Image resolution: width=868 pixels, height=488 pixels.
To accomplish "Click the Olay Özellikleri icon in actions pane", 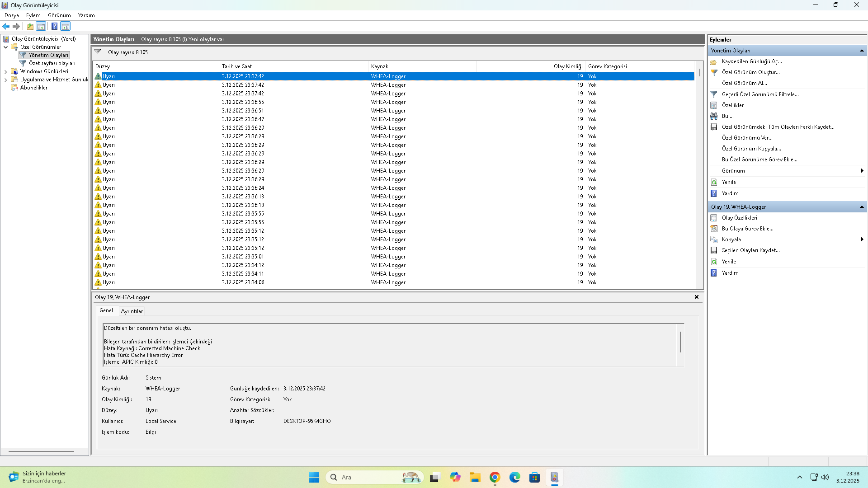I will [714, 218].
